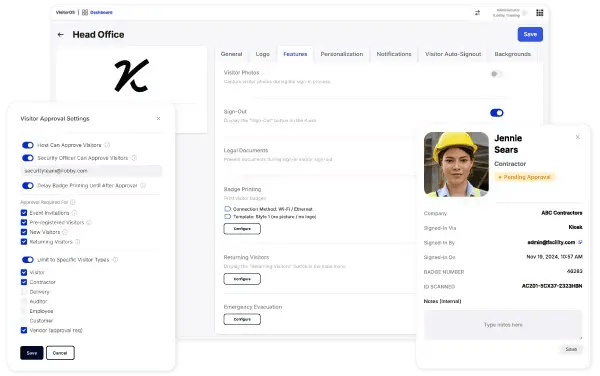Open the Notifications tab

(394, 54)
